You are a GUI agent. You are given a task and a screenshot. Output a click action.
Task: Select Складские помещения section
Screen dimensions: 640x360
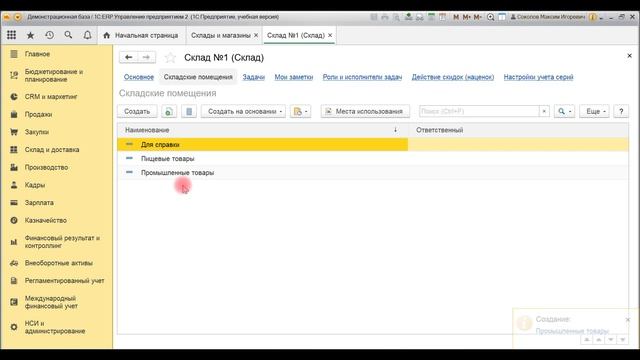coord(198,77)
